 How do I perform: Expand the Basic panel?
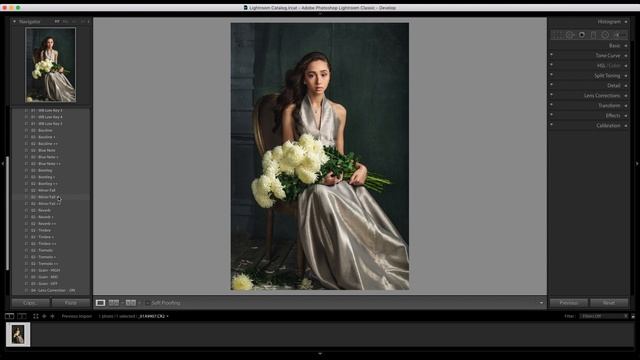626,46
